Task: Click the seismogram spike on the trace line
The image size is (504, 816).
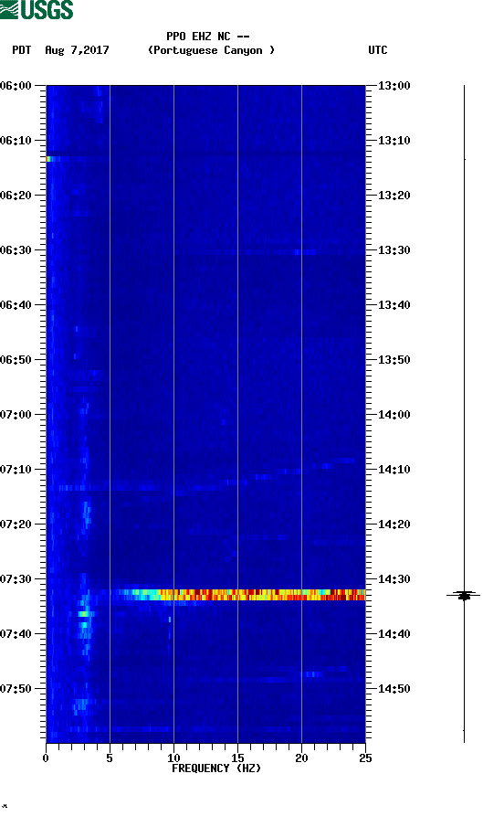Action: point(464,595)
